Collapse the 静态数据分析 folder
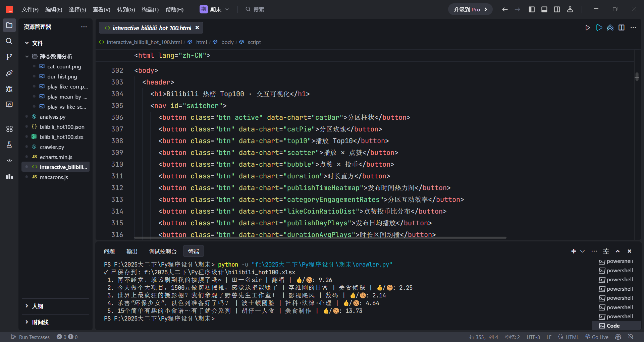The image size is (644, 342). pyautogui.click(x=55, y=56)
